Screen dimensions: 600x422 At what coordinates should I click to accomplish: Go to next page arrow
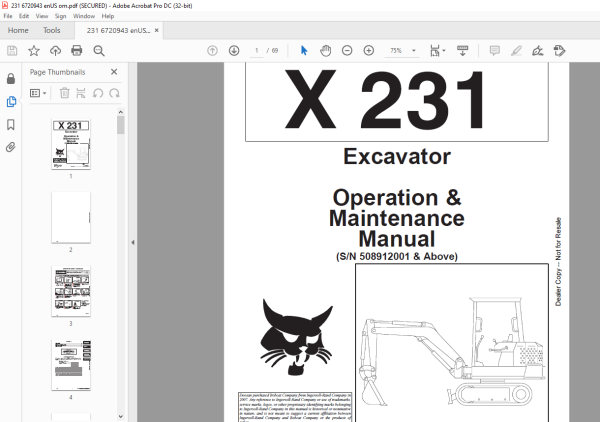pyautogui.click(x=234, y=51)
